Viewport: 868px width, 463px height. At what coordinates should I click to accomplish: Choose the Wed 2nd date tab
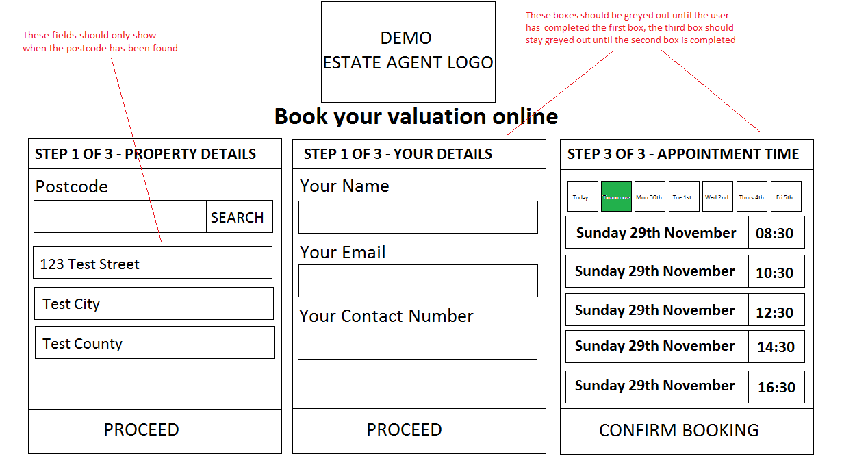(717, 197)
